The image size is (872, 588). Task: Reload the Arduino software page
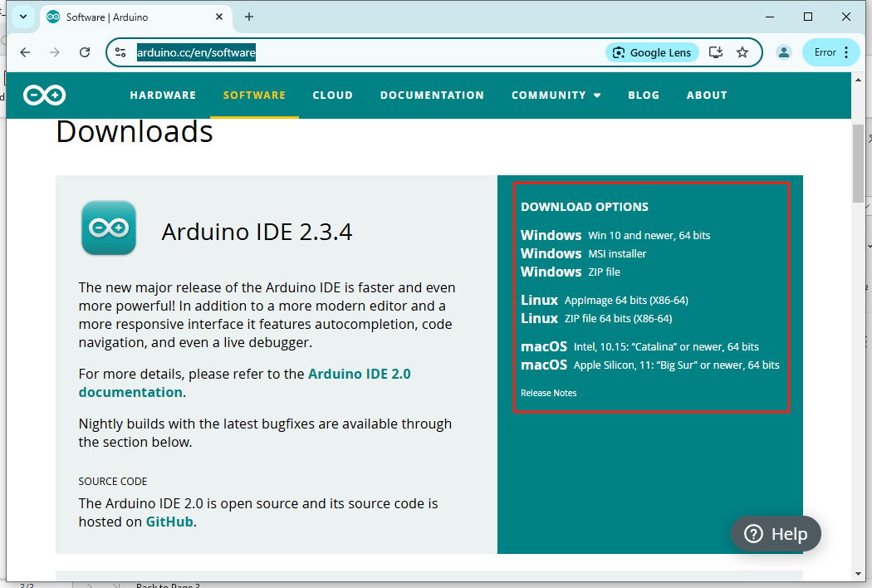(x=85, y=52)
